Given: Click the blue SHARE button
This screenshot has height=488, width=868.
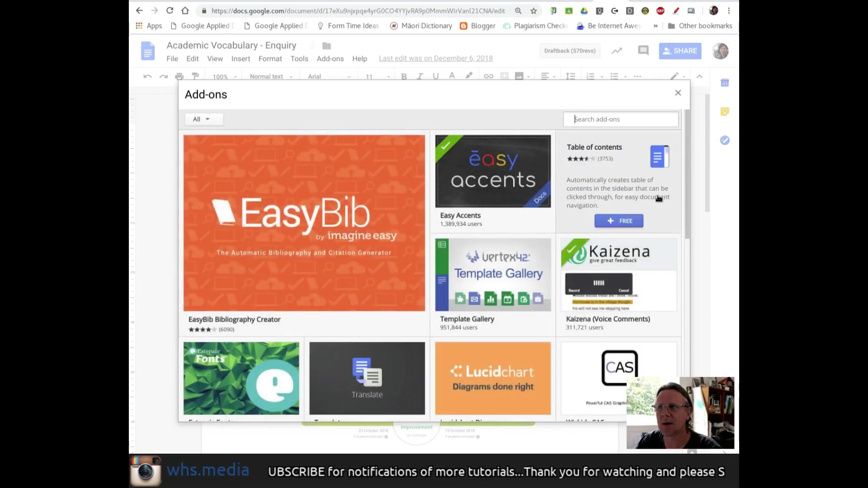Looking at the screenshot, I should pyautogui.click(x=680, y=51).
